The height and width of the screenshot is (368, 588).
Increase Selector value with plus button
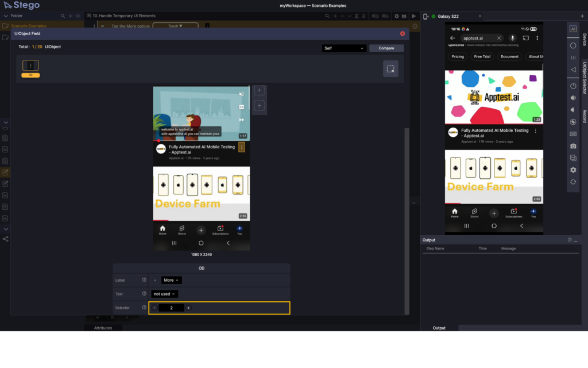pyautogui.click(x=188, y=308)
